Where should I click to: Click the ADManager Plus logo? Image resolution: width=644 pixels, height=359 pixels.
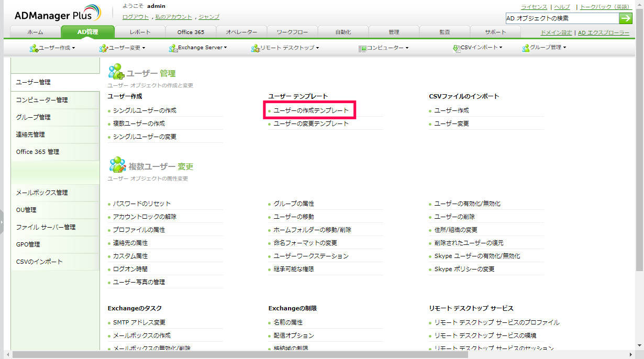pos(58,13)
